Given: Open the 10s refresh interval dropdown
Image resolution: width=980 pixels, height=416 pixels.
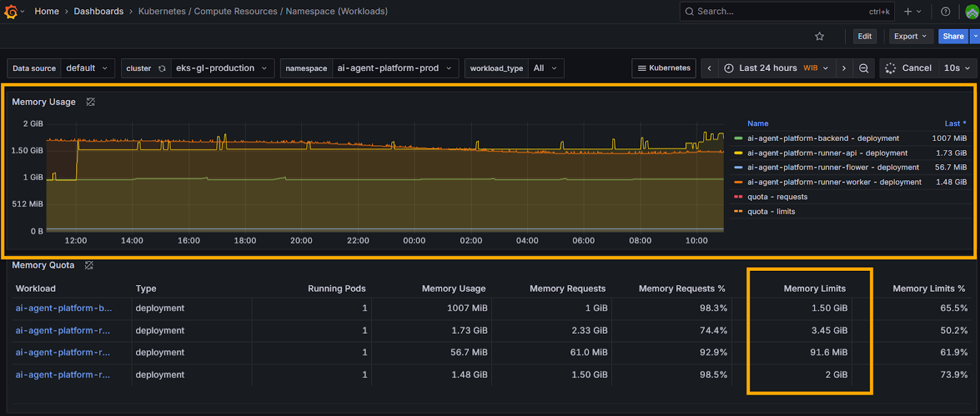Looking at the screenshot, I should tap(957, 68).
